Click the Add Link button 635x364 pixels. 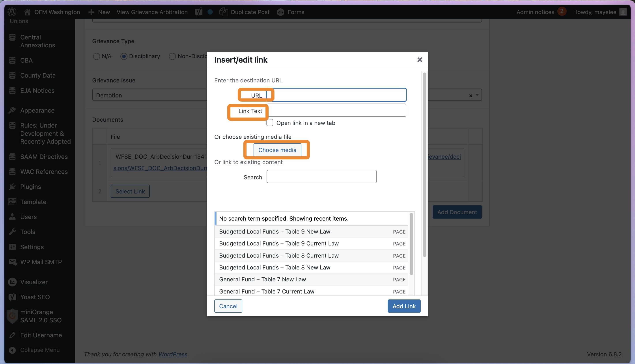point(404,306)
